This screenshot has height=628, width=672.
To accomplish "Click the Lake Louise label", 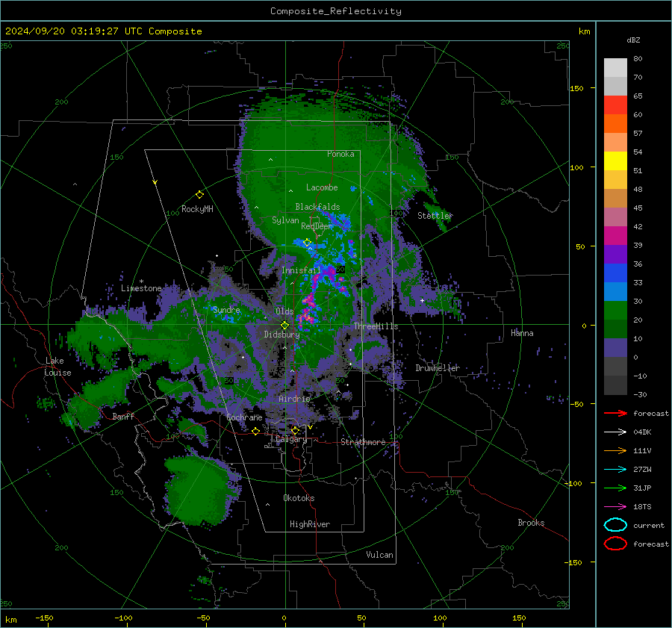I will pyautogui.click(x=58, y=367).
